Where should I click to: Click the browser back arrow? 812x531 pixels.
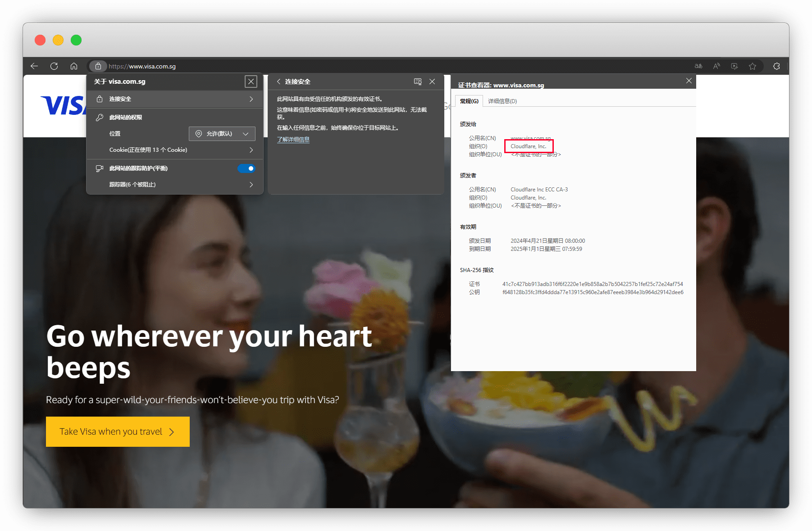pyautogui.click(x=34, y=66)
